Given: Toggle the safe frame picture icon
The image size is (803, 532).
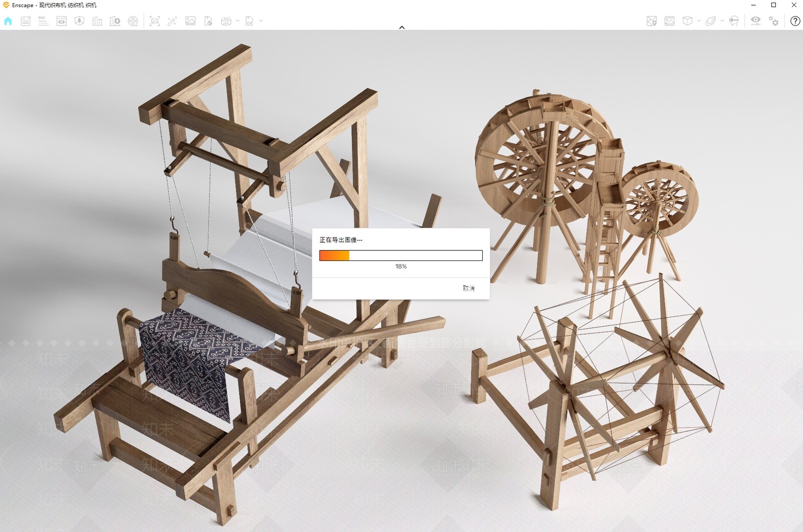Looking at the screenshot, I should click(x=670, y=21).
